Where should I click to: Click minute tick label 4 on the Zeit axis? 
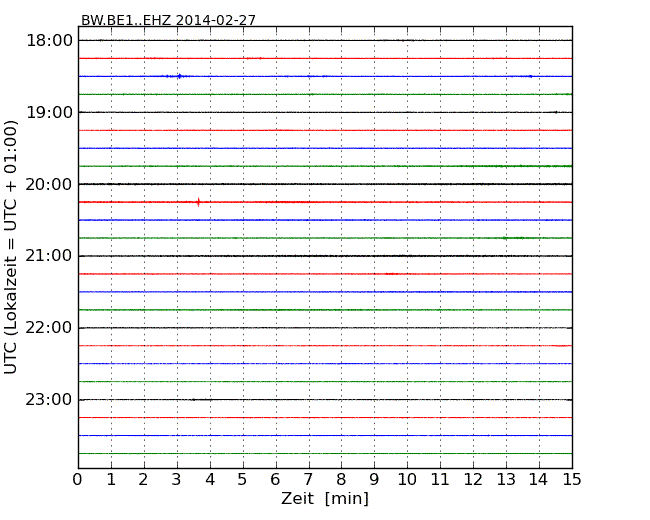tap(210, 479)
